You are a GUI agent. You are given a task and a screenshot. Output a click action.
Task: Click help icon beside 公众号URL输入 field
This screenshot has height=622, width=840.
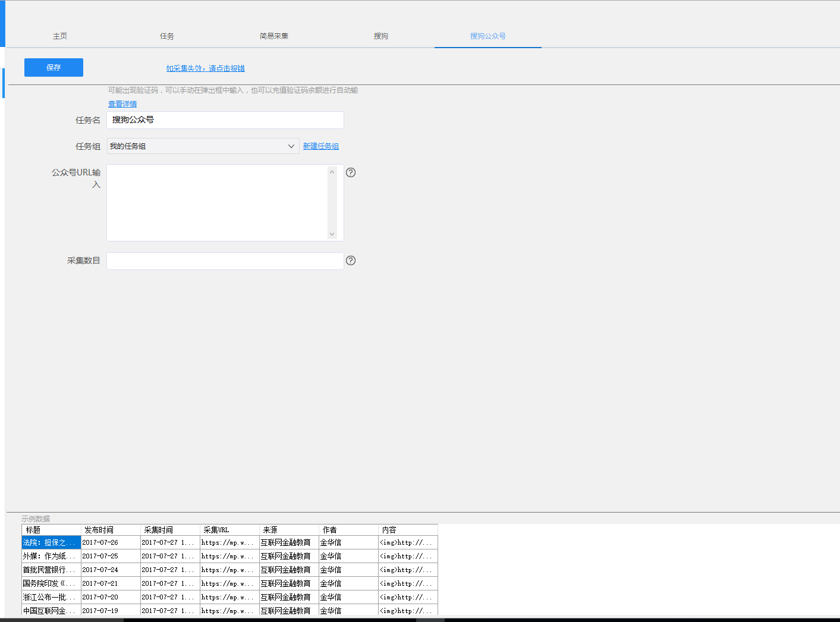click(351, 172)
